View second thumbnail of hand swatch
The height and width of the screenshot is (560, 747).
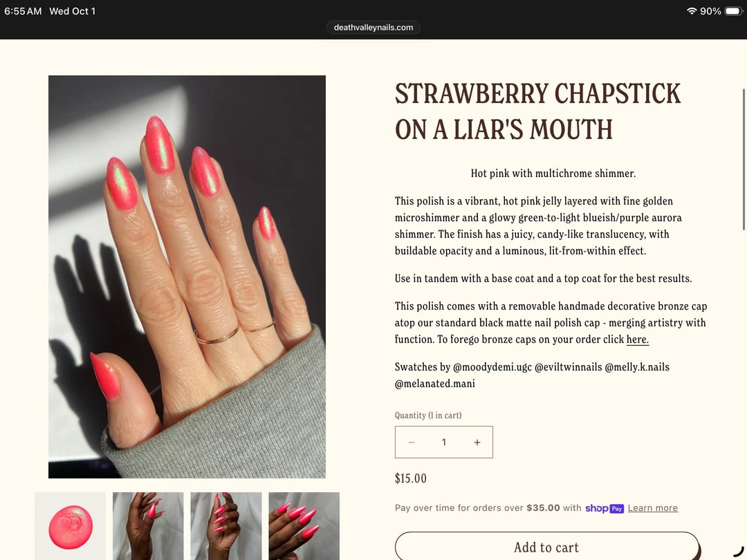pos(148,526)
